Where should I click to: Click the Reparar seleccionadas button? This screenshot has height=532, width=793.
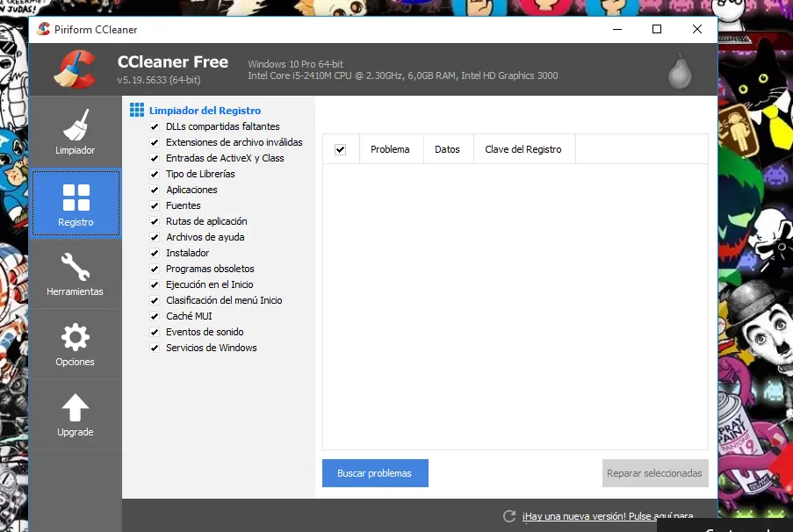pos(654,473)
